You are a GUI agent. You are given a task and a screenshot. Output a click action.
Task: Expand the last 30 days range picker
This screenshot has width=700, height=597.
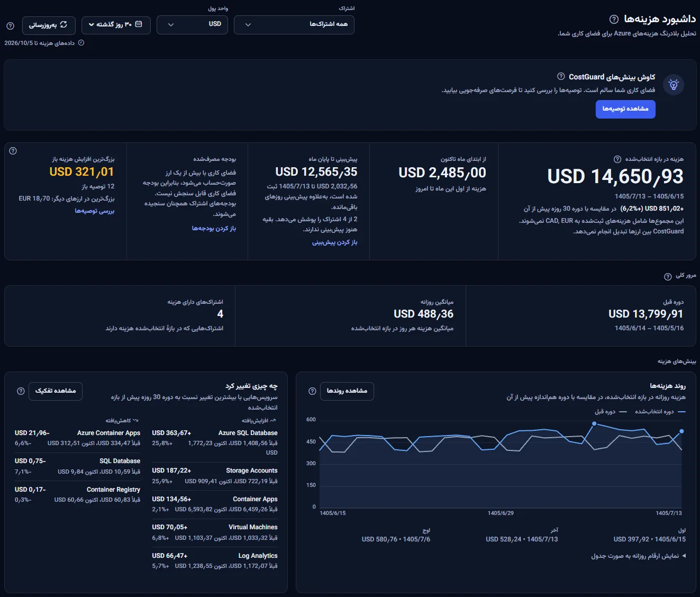click(x=116, y=25)
